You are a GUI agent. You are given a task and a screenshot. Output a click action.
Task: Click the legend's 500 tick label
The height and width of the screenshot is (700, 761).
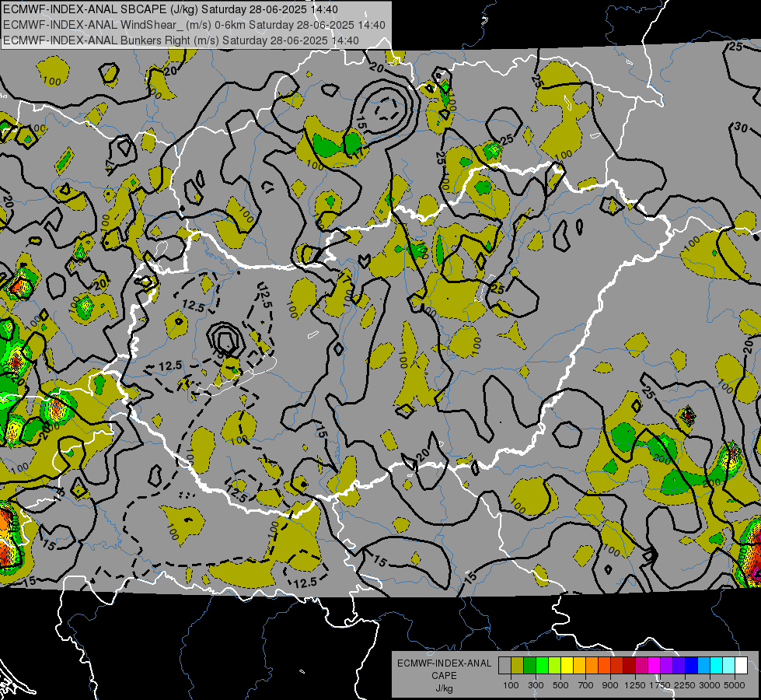click(560, 685)
